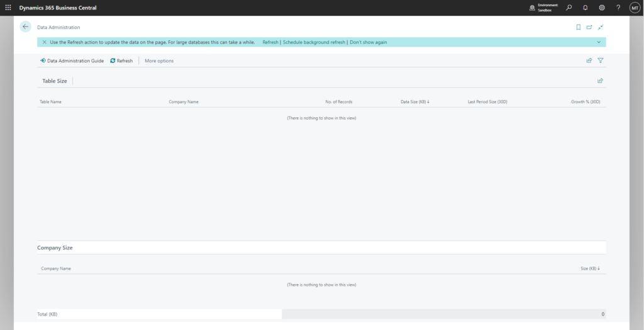Click the Table Size section heading

(55, 81)
